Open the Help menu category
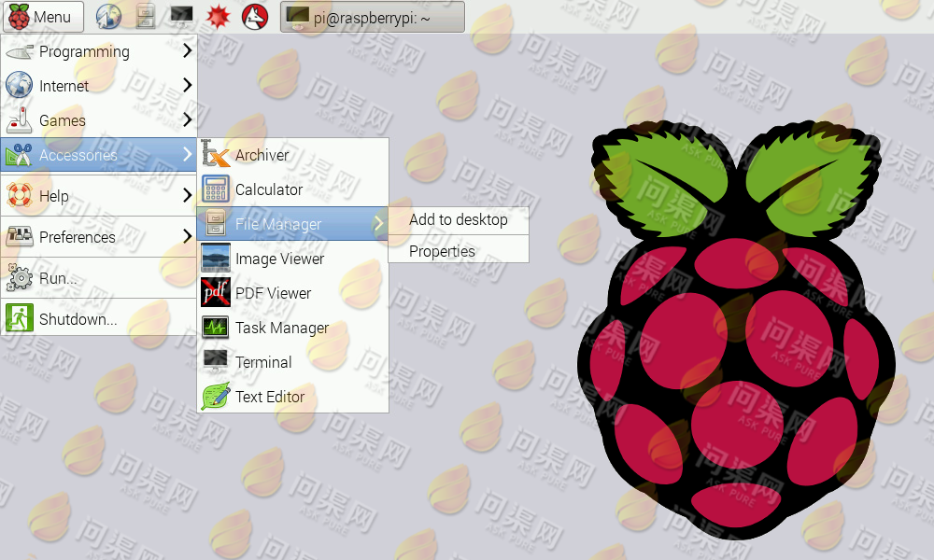Screen dimensions: 934x560 (99, 195)
